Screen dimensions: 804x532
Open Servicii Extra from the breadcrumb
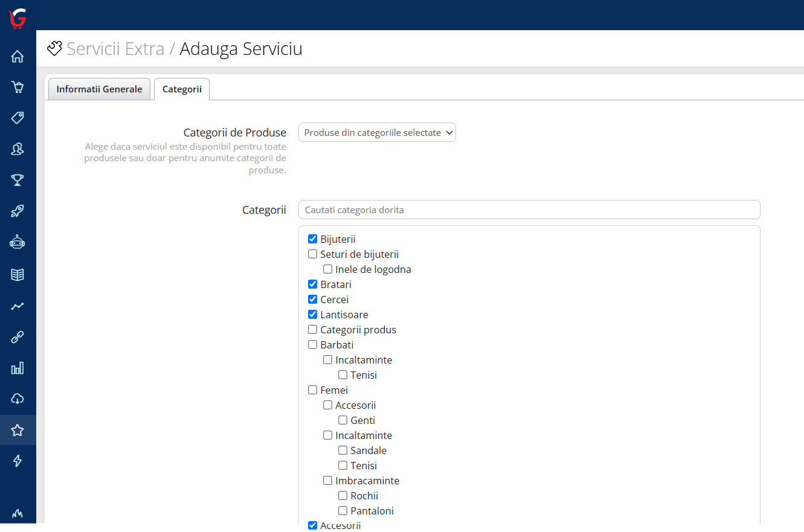115,48
